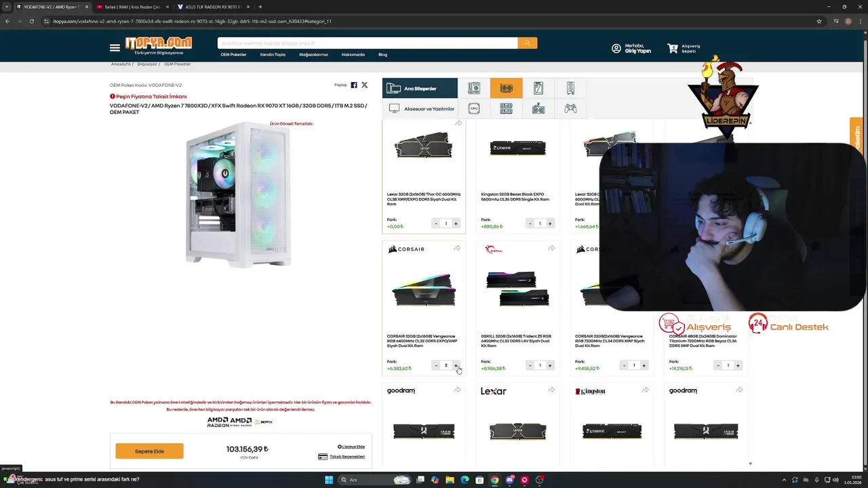This screenshot has height=488, width=868.
Task: Open Discord from the taskbar
Action: pyautogui.click(x=509, y=480)
